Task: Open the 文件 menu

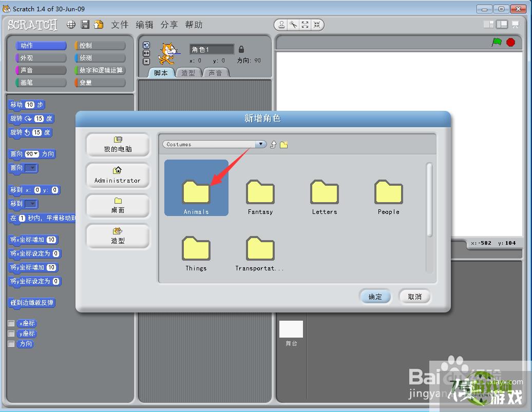Action: 120,25
